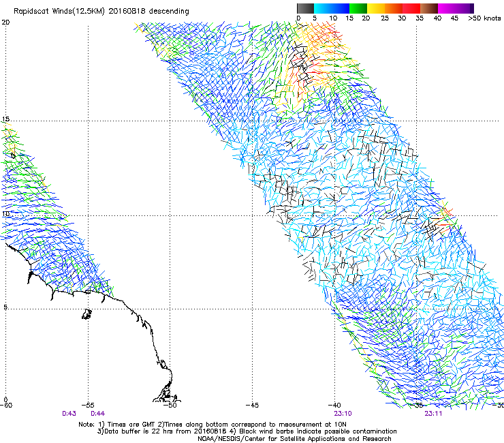
Task: Click the longitude '-55' axis label
Action: click(x=88, y=406)
